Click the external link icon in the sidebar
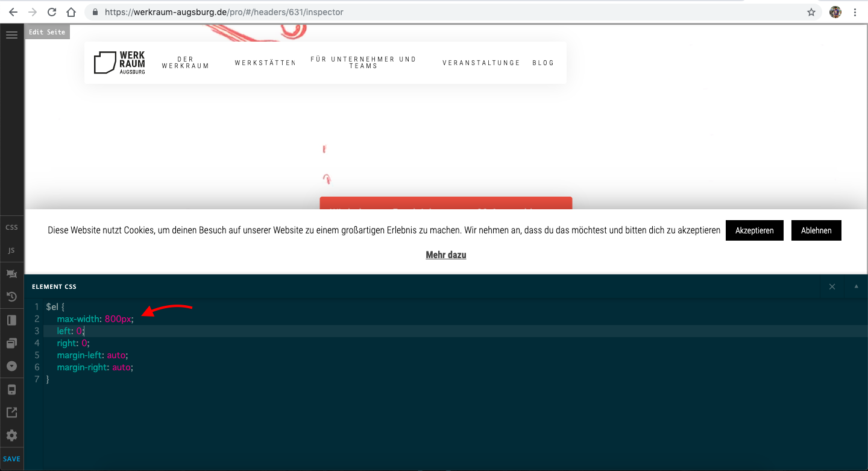This screenshot has width=868, height=471. [x=11, y=413]
